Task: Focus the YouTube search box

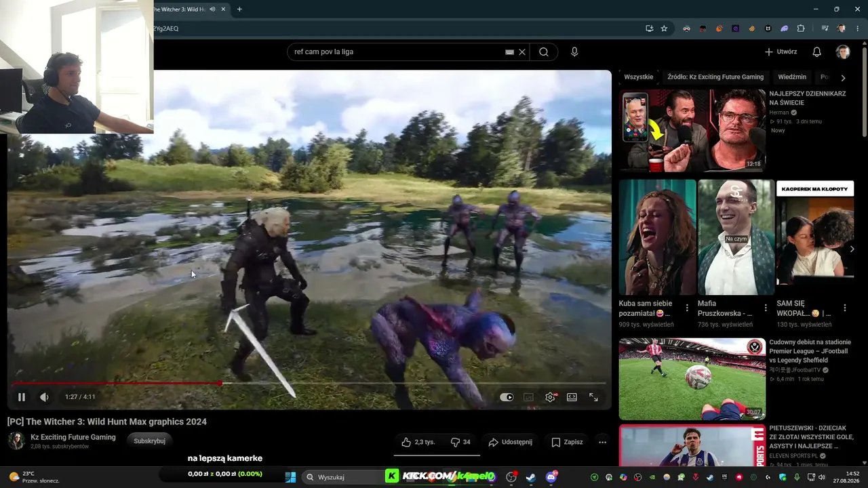Action: (398, 52)
